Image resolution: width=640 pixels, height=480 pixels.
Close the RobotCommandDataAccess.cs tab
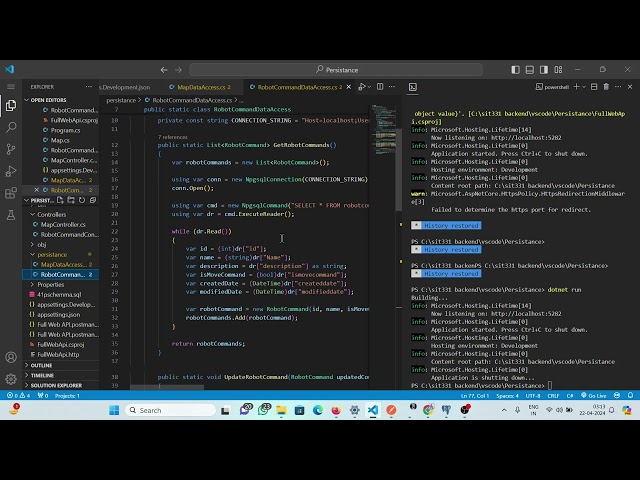(349, 87)
